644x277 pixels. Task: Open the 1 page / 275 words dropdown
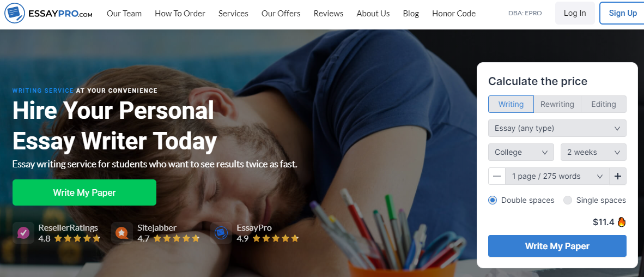[x=557, y=176]
